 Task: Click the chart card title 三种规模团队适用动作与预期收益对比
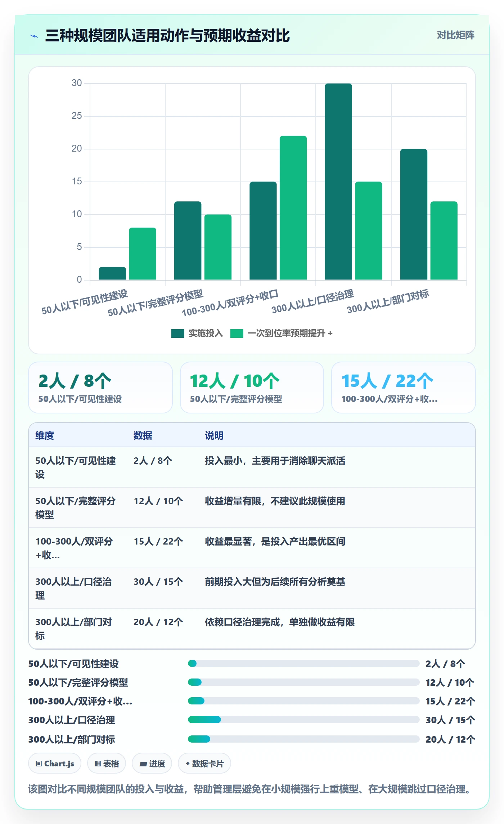point(167,36)
